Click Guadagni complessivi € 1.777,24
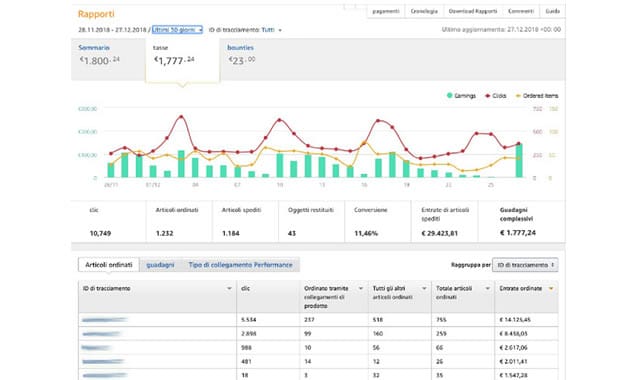 (x=518, y=233)
